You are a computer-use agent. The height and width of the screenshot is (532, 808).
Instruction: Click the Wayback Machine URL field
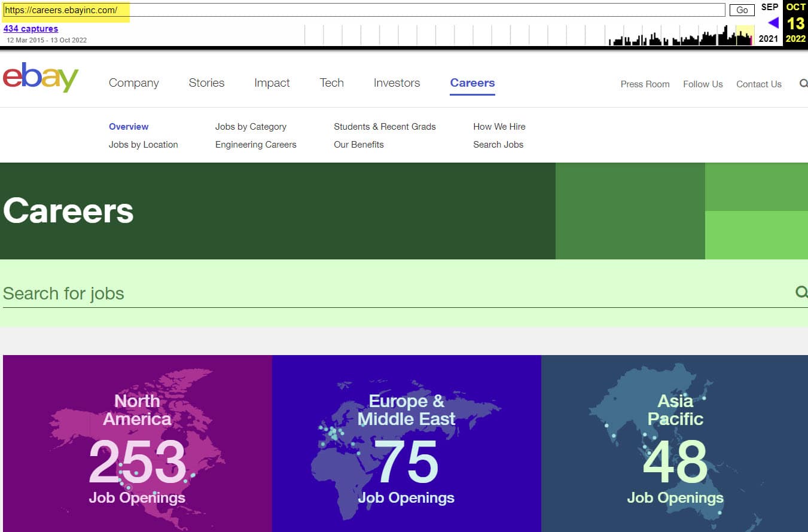click(364, 10)
